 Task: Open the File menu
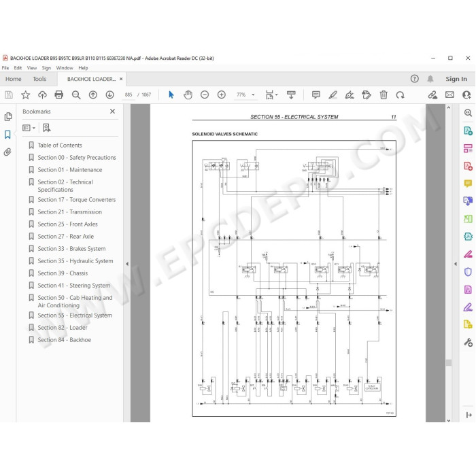[5, 68]
